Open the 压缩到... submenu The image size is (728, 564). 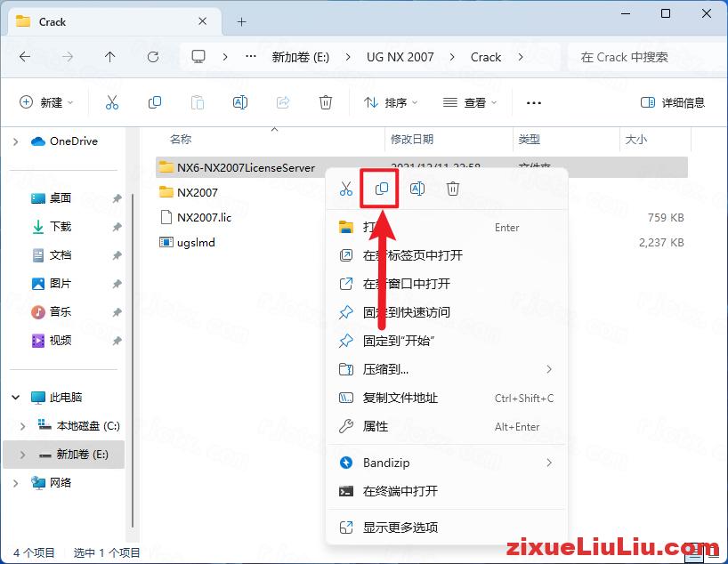tap(447, 369)
